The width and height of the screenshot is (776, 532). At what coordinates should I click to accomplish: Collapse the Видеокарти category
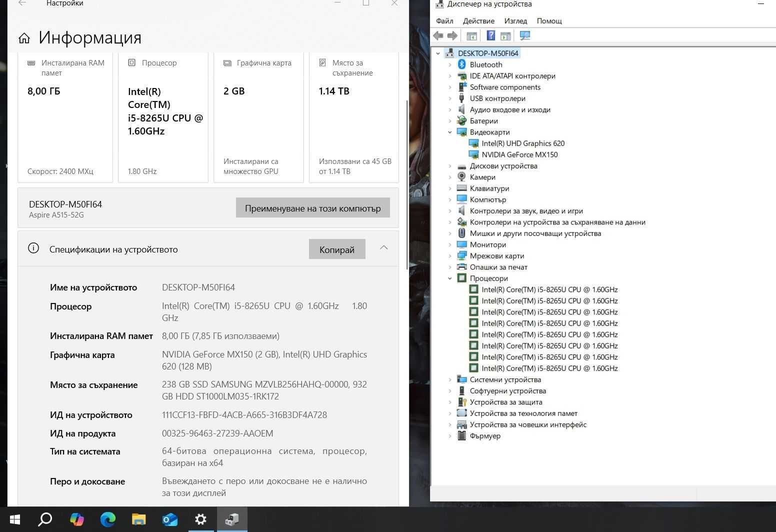(450, 132)
